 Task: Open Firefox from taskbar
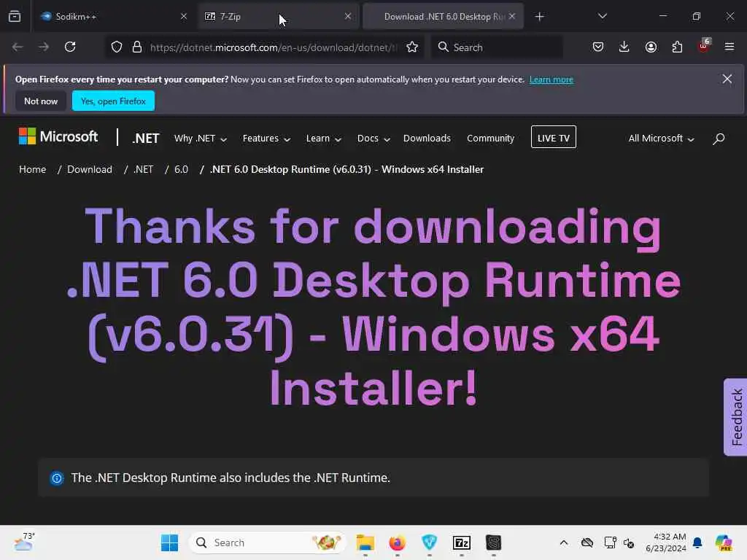point(398,542)
